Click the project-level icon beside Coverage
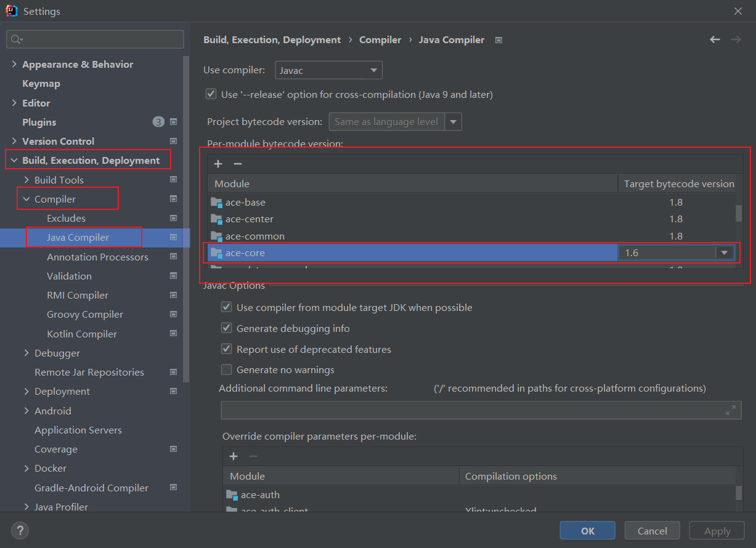756x548 pixels. coord(173,449)
